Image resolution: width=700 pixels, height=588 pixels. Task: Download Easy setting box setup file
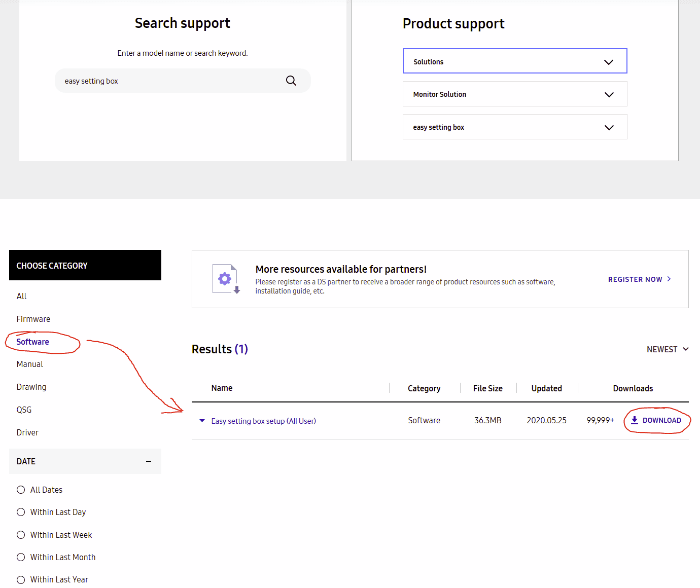(656, 420)
